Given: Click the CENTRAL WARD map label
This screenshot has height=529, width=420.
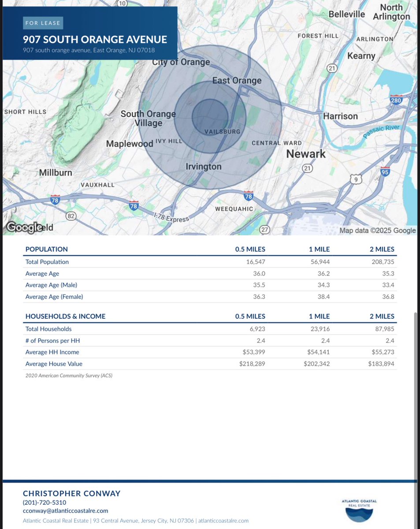Looking at the screenshot, I should click(x=277, y=143).
